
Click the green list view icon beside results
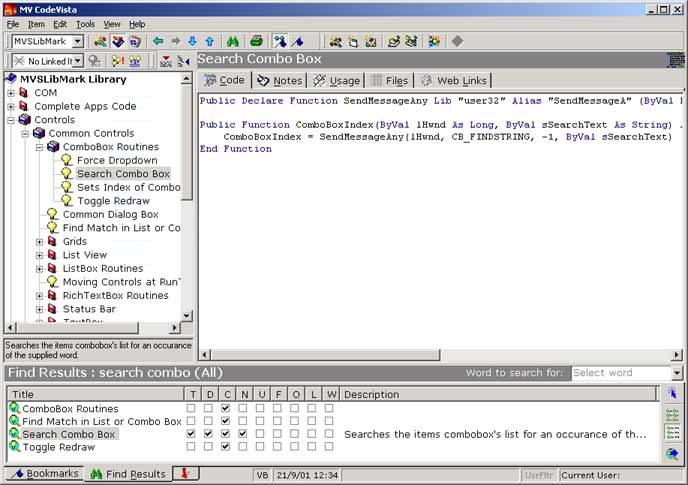pyautogui.click(x=672, y=414)
